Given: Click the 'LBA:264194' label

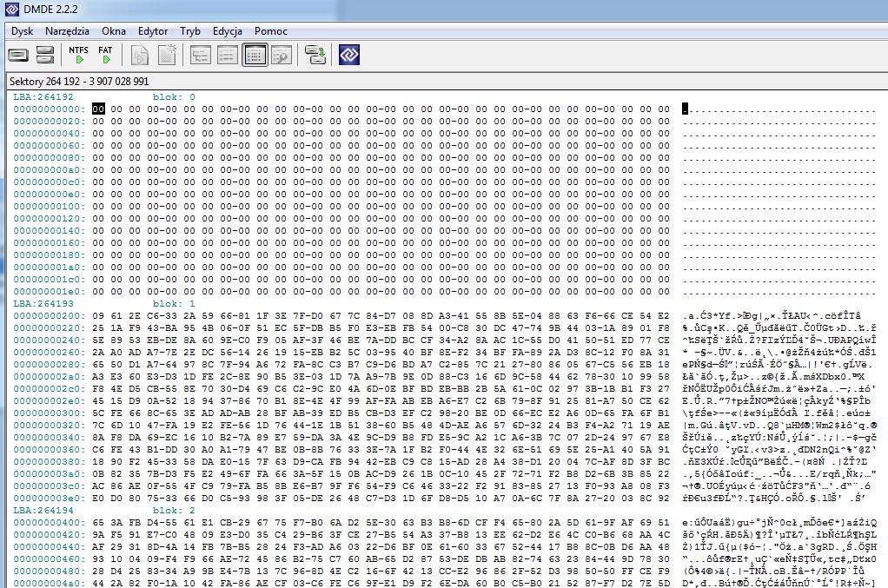Looking at the screenshot, I should pos(43,510).
